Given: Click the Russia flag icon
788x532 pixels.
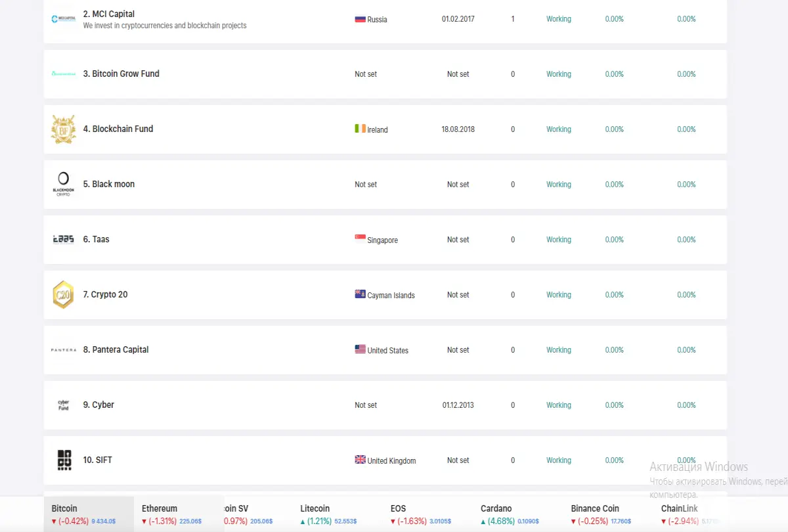Looking at the screenshot, I should tap(360, 19).
